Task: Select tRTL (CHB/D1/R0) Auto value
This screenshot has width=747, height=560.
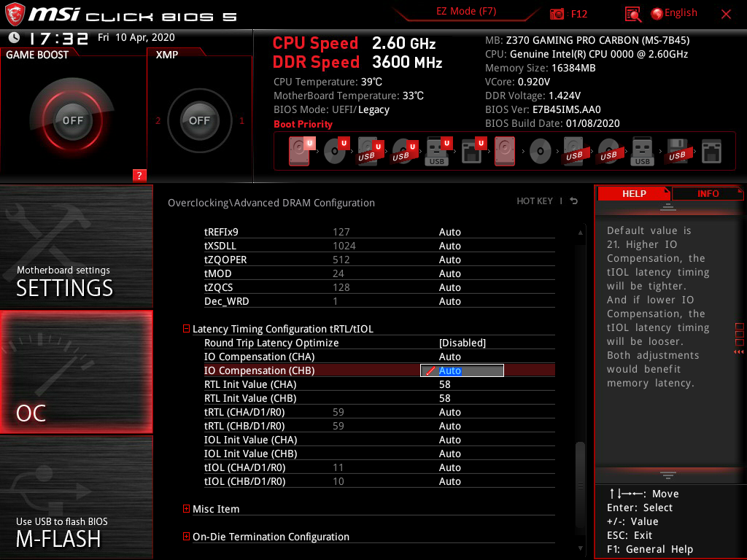Action: 449,426
